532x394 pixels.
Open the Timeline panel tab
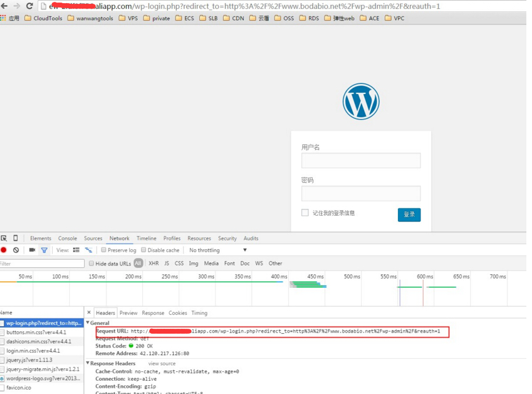coord(147,238)
